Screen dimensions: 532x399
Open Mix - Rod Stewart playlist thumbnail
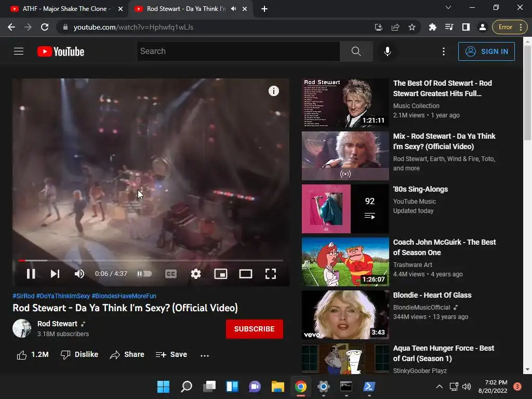click(345, 156)
